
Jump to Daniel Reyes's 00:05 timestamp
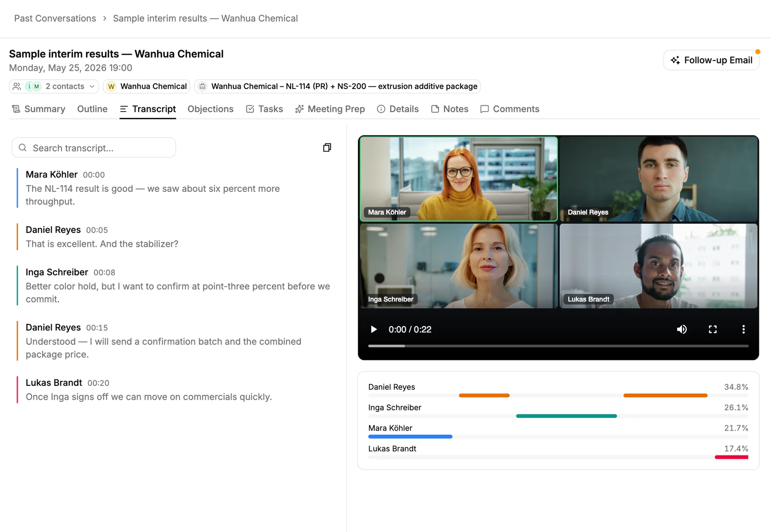pos(97,230)
